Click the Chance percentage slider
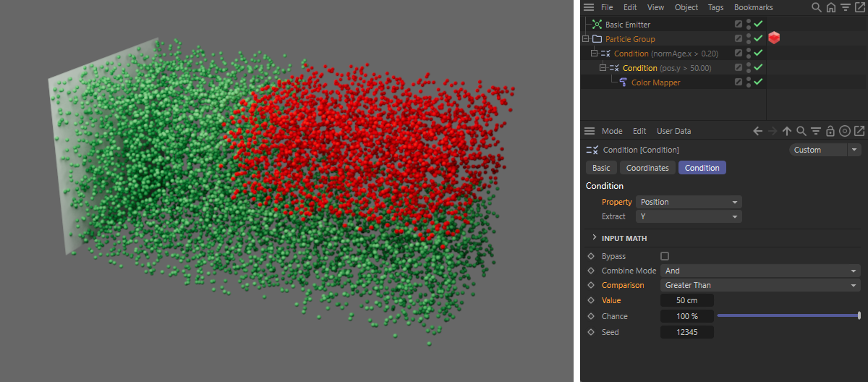 point(788,315)
